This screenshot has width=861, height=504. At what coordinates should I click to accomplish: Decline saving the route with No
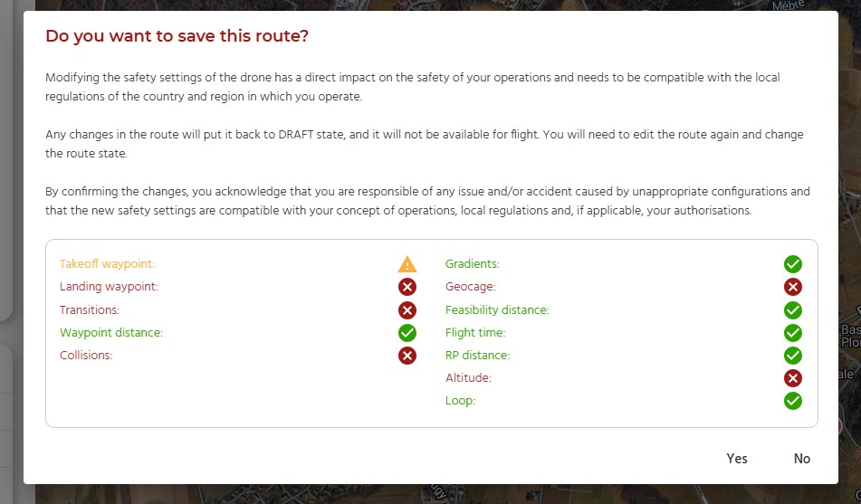pos(801,459)
